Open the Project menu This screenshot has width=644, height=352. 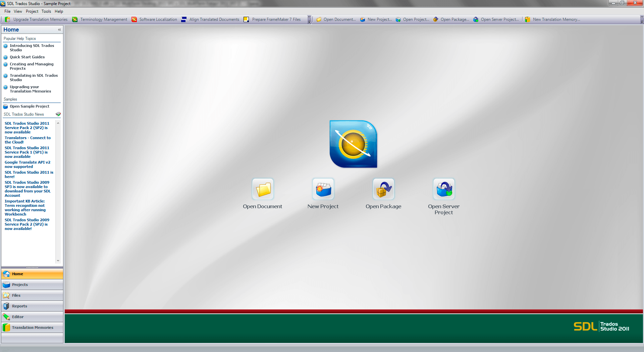click(32, 11)
